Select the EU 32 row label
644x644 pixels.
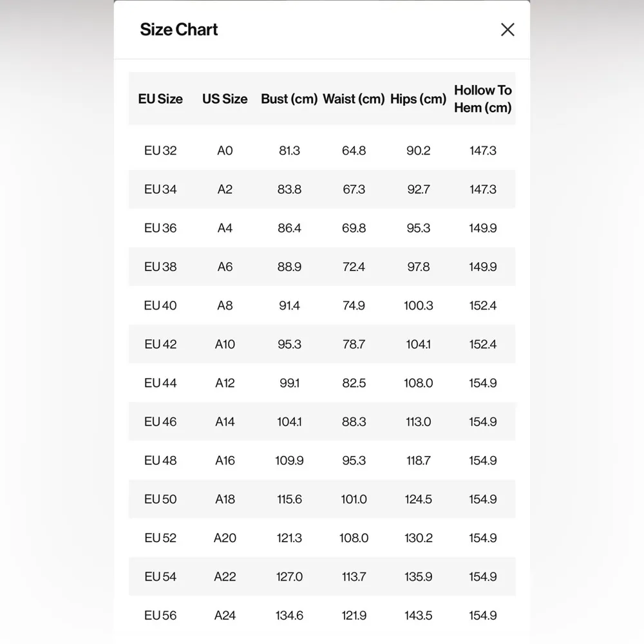point(160,151)
